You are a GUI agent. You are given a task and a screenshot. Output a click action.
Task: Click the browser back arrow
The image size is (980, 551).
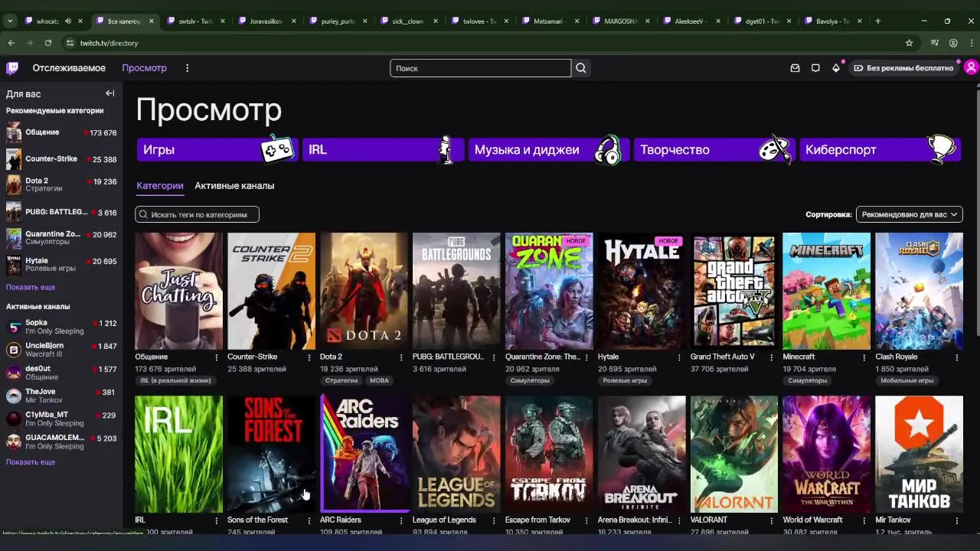(11, 43)
